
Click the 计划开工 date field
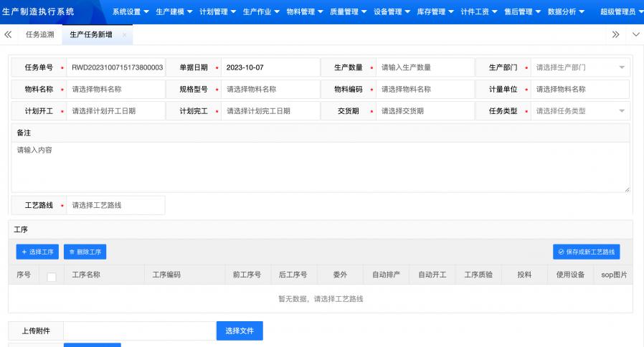[x=115, y=111]
